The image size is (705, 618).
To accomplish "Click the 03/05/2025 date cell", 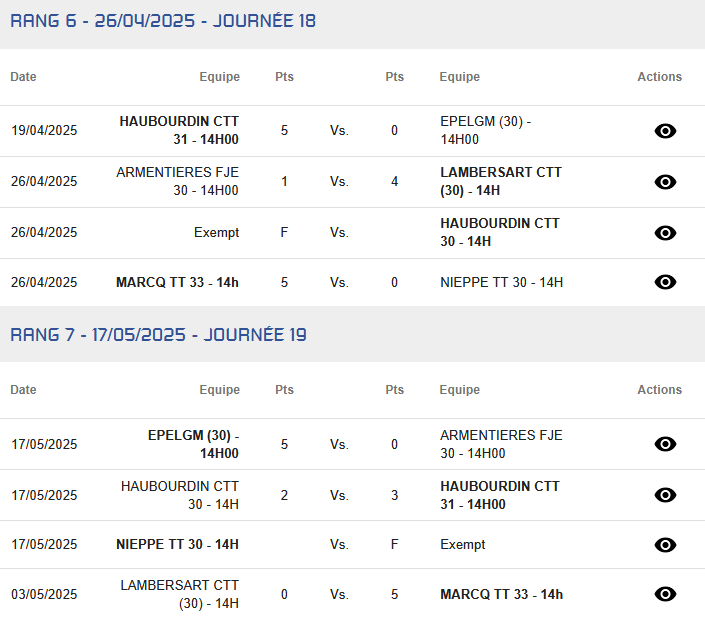I will click(44, 594).
